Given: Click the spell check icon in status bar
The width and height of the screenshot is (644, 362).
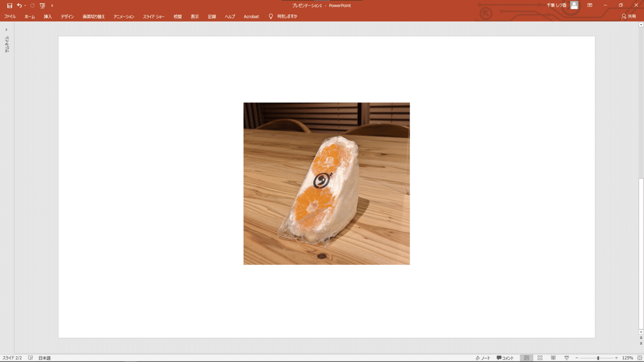Looking at the screenshot, I should click(x=31, y=358).
